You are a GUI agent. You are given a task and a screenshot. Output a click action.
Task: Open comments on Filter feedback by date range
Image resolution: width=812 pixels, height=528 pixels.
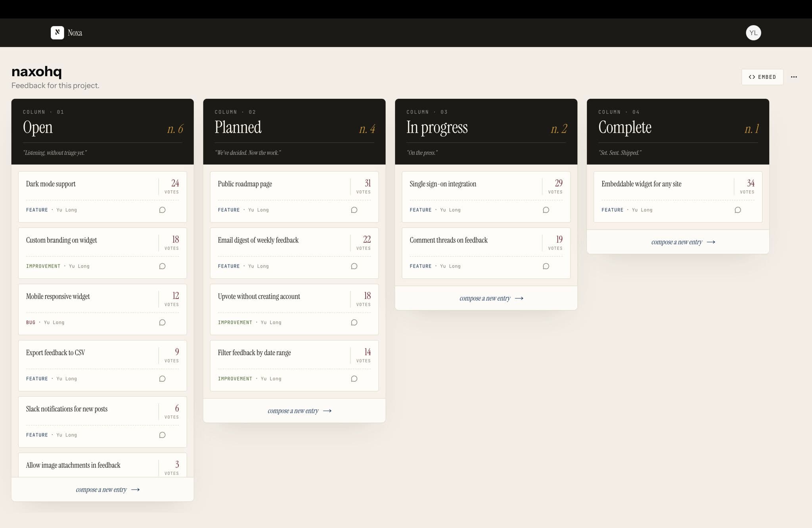click(354, 379)
